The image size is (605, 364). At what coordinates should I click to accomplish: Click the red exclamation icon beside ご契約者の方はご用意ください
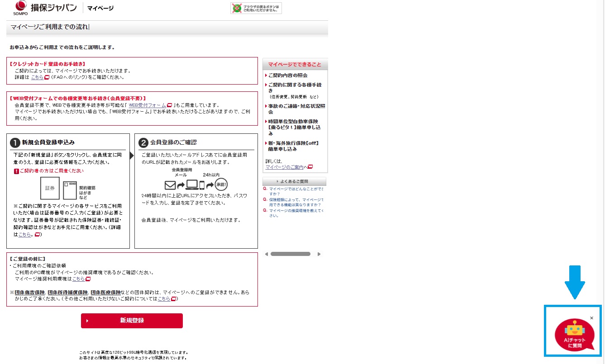pyautogui.click(x=17, y=171)
